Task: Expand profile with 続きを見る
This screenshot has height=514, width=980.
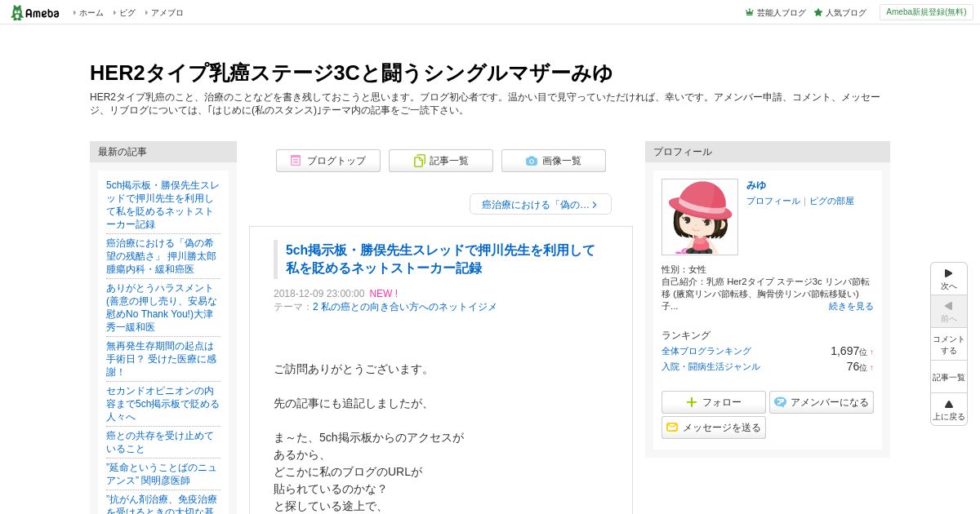Action: [x=851, y=306]
